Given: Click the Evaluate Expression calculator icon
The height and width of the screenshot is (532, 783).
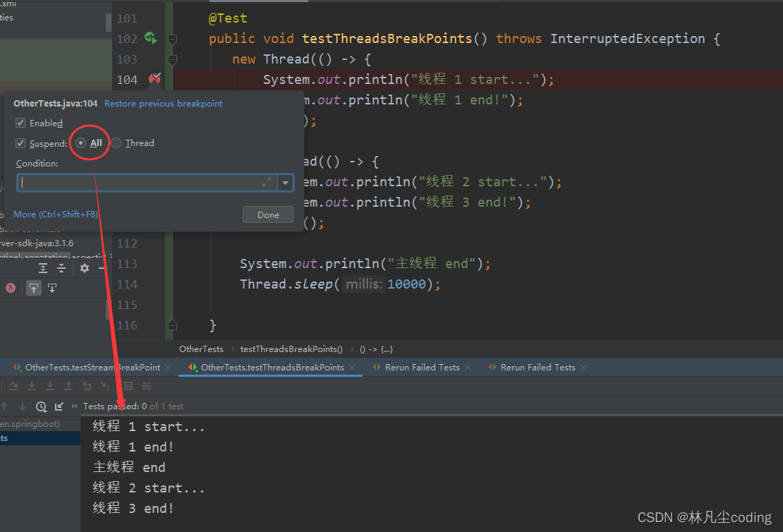Looking at the screenshot, I should click(x=128, y=386).
